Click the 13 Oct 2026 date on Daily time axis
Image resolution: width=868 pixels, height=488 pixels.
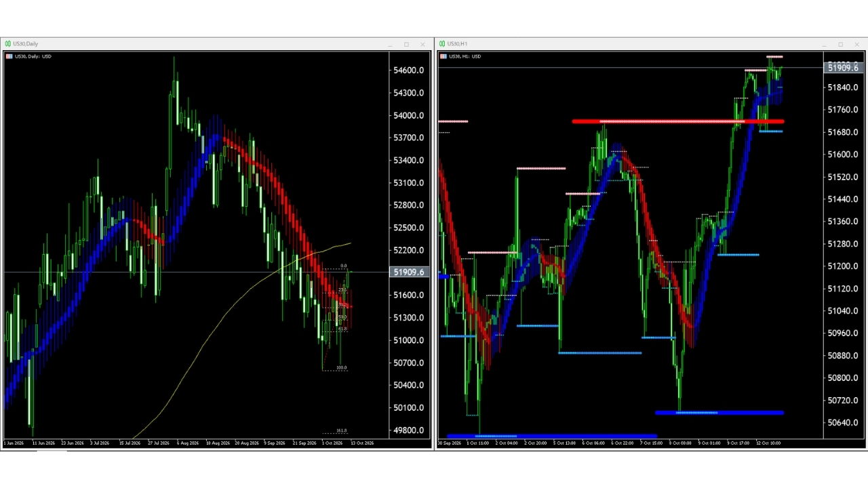coord(362,443)
